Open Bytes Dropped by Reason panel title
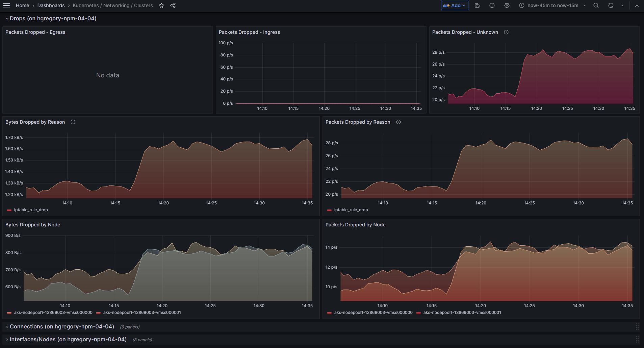 click(35, 122)
